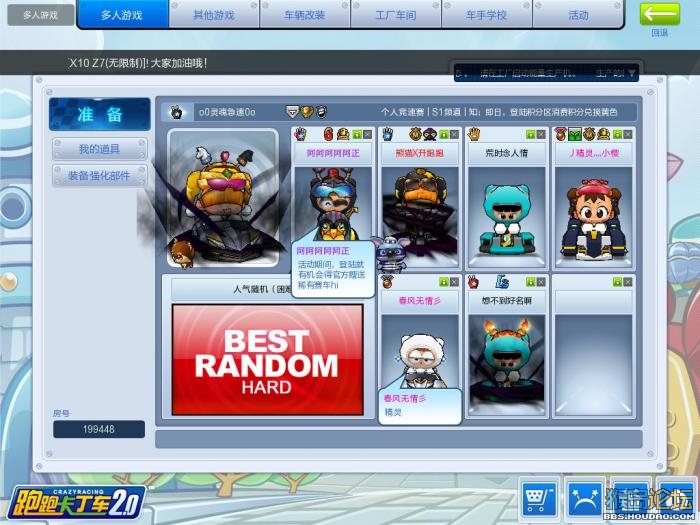700x525 pixels.
Task: Click the room chat input bar
Action: pos(398,439)
